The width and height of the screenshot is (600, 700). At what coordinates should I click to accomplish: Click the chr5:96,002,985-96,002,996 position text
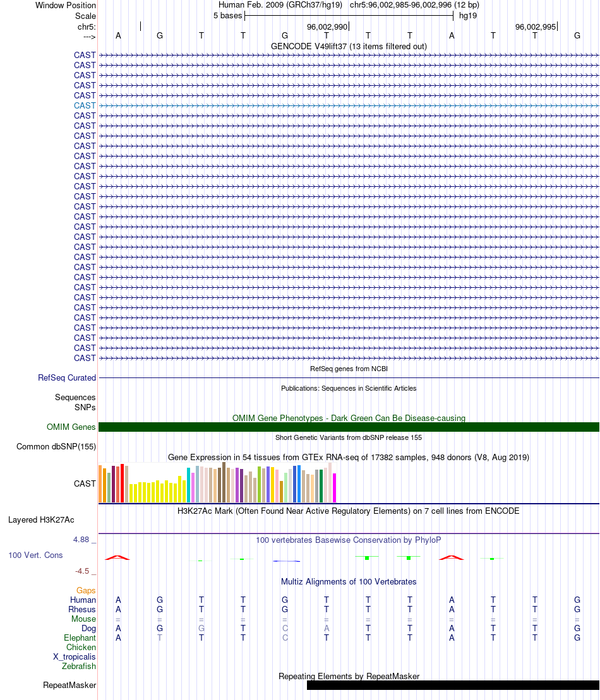(414, 5)
